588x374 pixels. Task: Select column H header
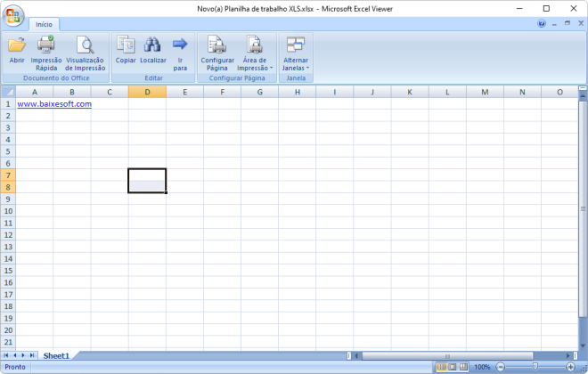pos(298,92)
